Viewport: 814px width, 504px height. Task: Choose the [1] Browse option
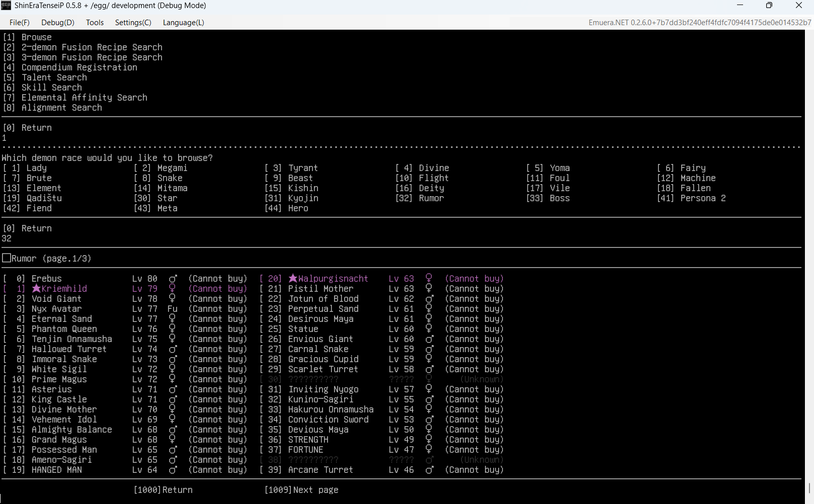coord(27,37)
